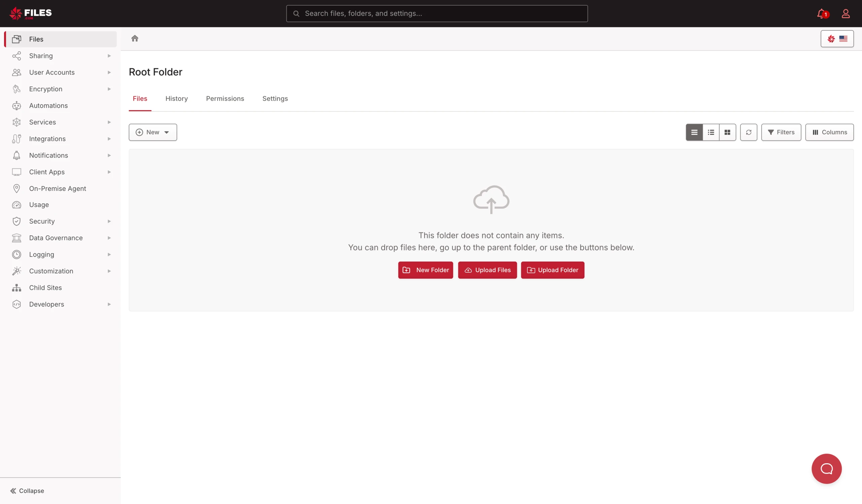
Task: Click the Client Apps monitor icon
Action: point(16,172)
